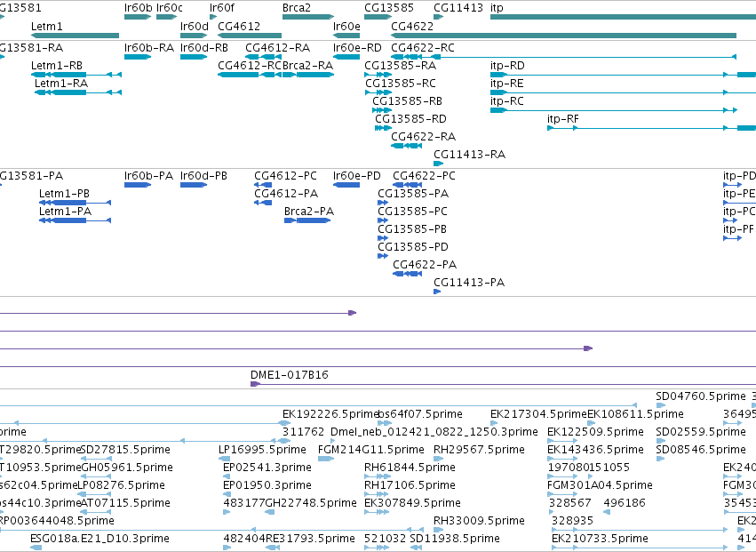Select the itp gene label
Screen dimensions: 756x552
pyautogui.click(x=497, y=8)
